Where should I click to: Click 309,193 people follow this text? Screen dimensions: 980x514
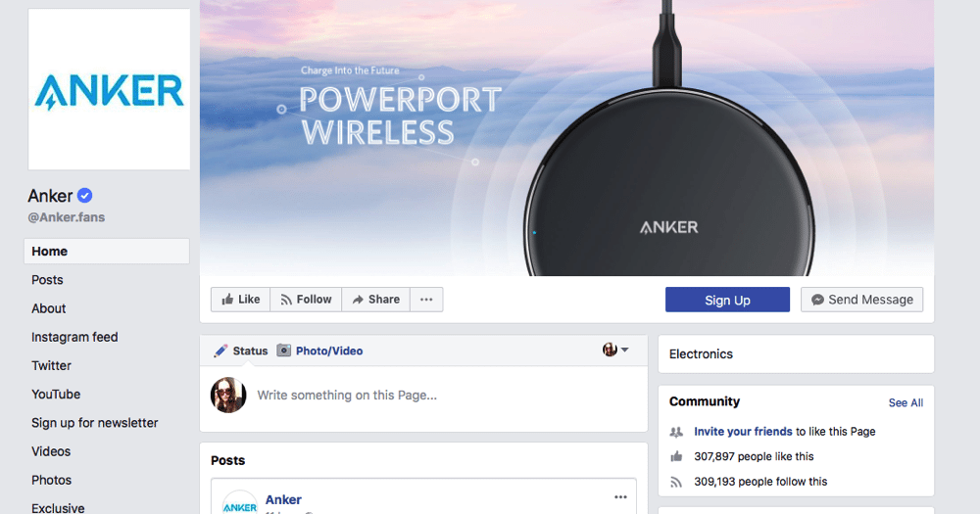point(760,482)
